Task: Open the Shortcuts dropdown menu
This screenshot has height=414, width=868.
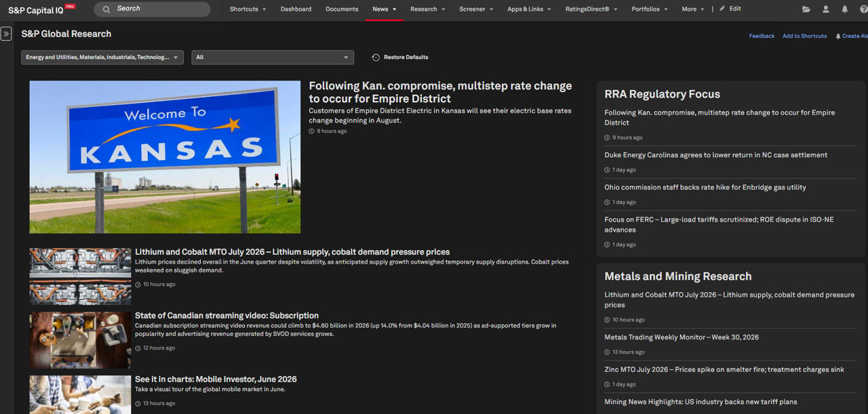Action: (x=248, y=9)
